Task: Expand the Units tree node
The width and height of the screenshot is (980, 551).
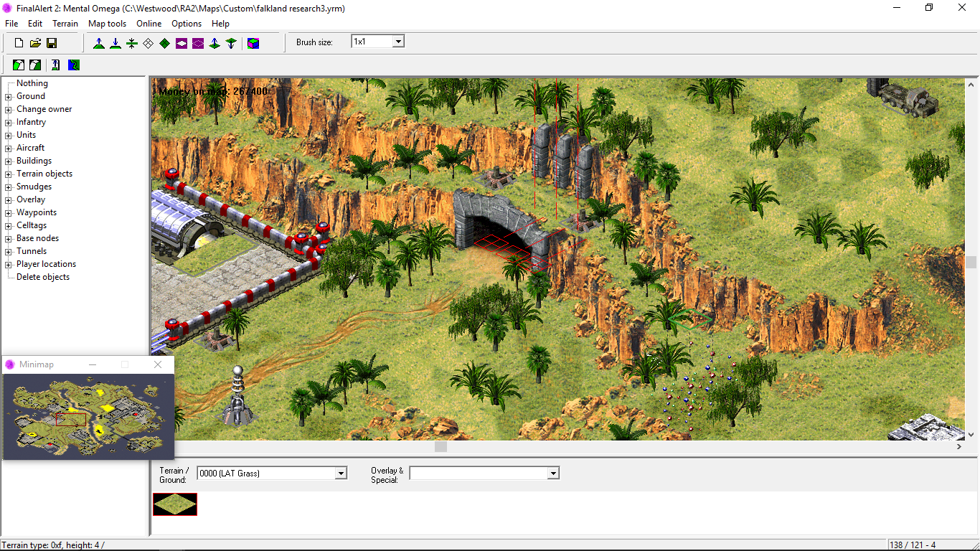Action: coord(9,135)
